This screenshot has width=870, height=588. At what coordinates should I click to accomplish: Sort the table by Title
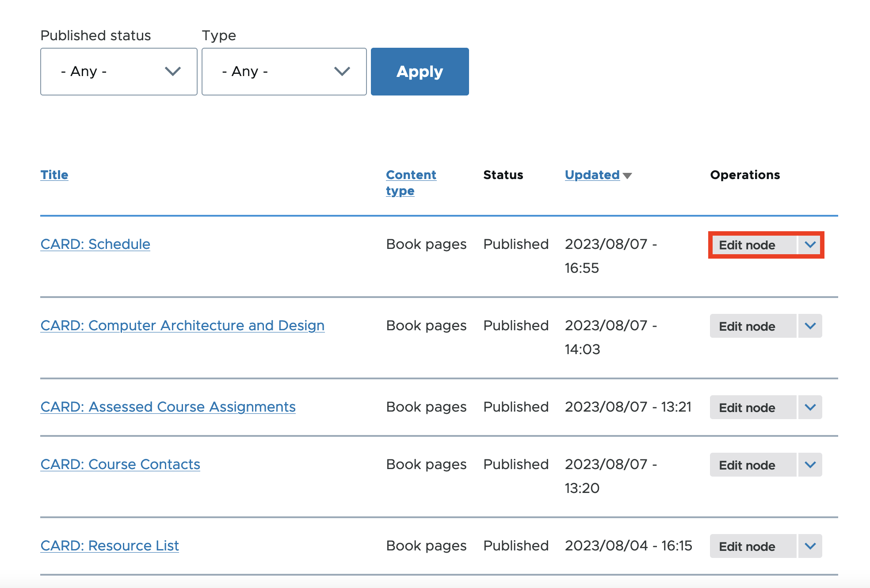point(54,175)
